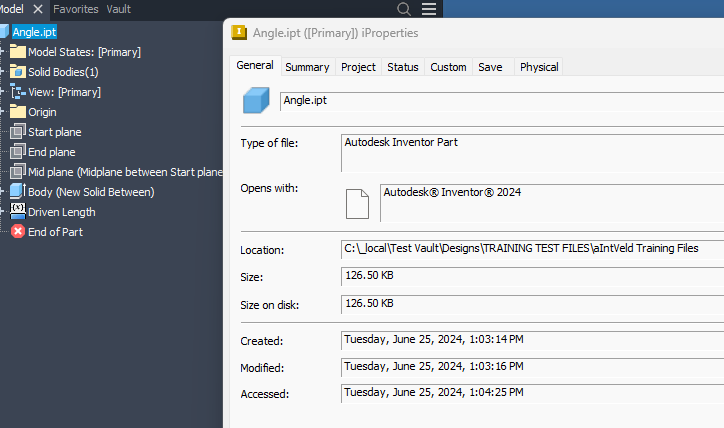
Task: Click the End plane work plane icon
Action: (x=18, y=151)
